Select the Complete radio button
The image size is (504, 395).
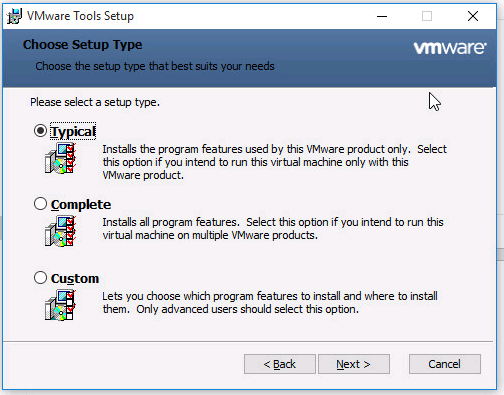[40, 204]
